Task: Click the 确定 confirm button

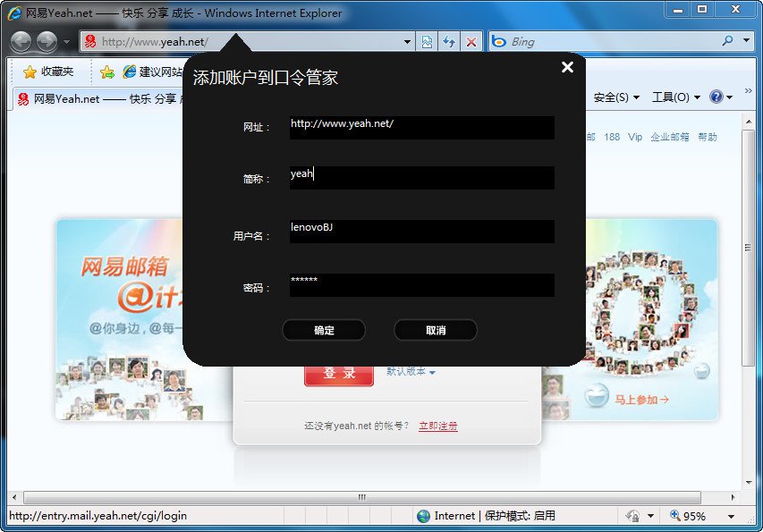Action: [323, 330]
